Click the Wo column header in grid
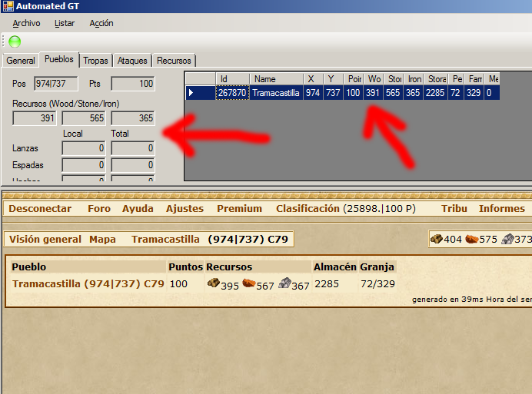This screenshot has height=394, width=532. [x=374, y=78]
